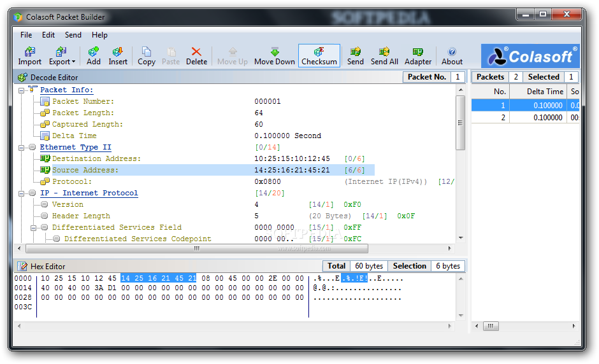Click the Packet No. value field
The image size is (599, 364).
[458, 77]
